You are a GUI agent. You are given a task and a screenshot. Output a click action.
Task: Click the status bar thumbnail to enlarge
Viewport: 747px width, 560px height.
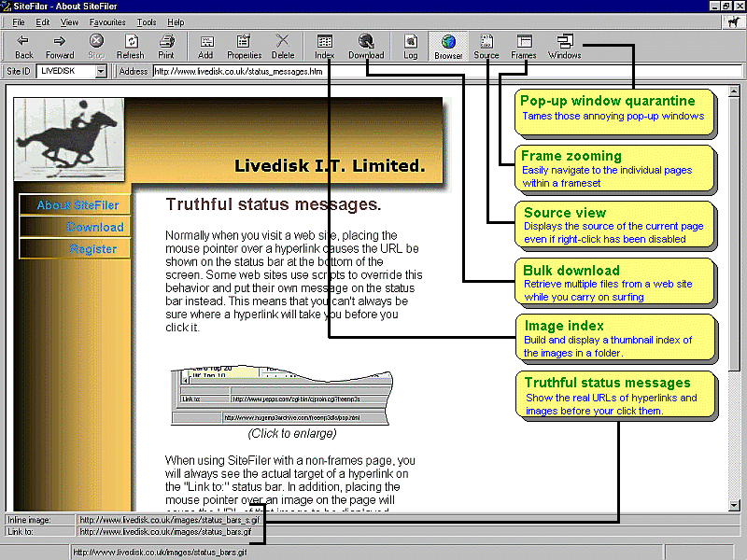pos(282,396)
